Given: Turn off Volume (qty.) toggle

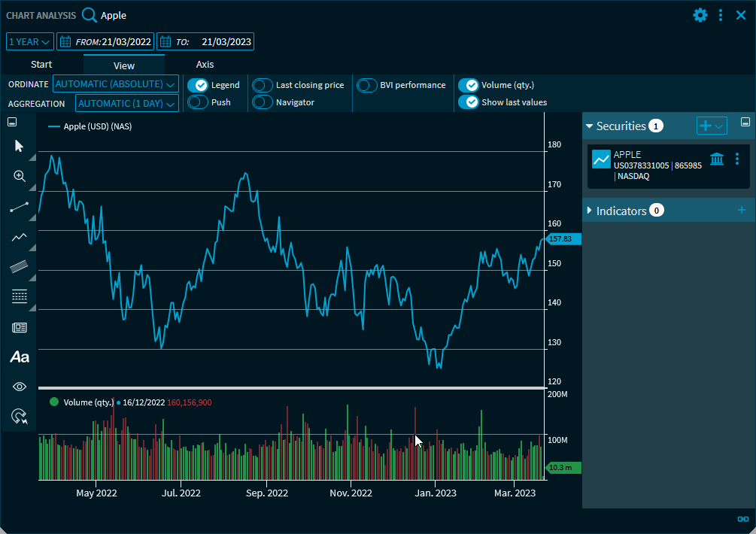Looking at the screenshot, I should coord(468,85).
